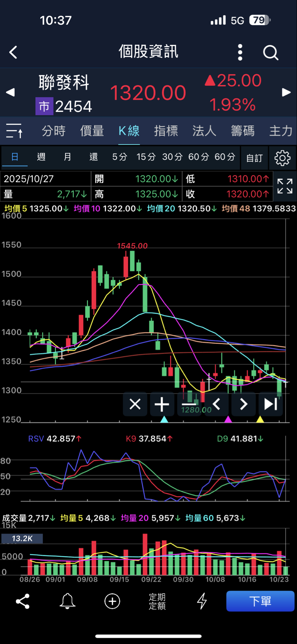The image size is (297, 644).
Task: Tap the cyan triangle chart marker
Action: (x=164, y=419)
